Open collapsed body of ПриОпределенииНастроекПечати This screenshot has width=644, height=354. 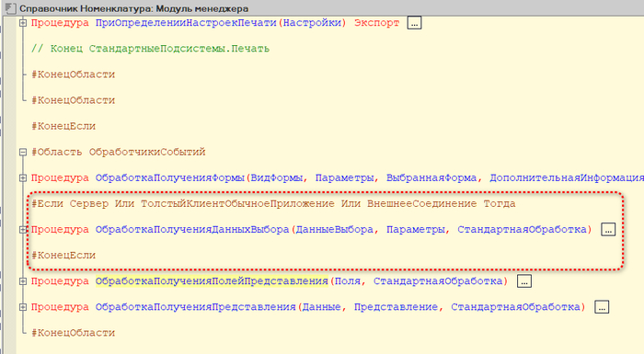click(414, 23)
